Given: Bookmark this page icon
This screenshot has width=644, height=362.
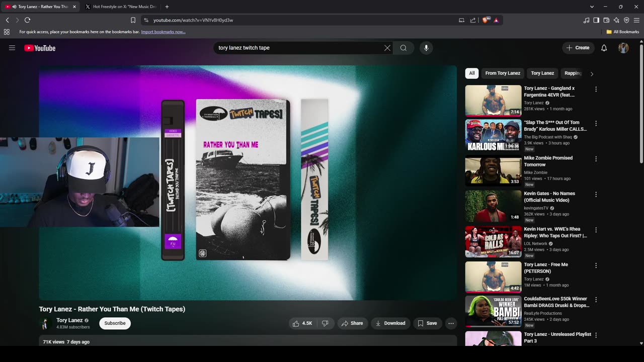Looking at the screenshot, I should tap(133, 20).
